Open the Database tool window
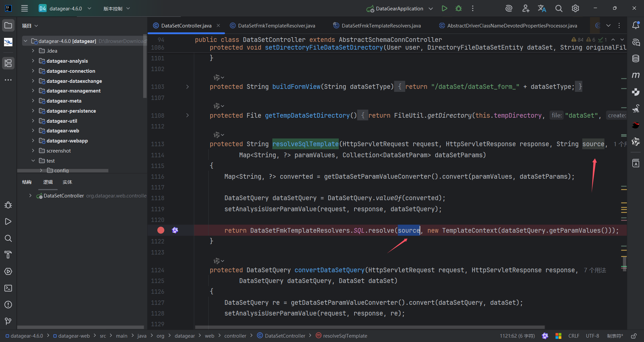Image resolution: width=644 pixels, height=342 pixels. [x=636, y=59]
